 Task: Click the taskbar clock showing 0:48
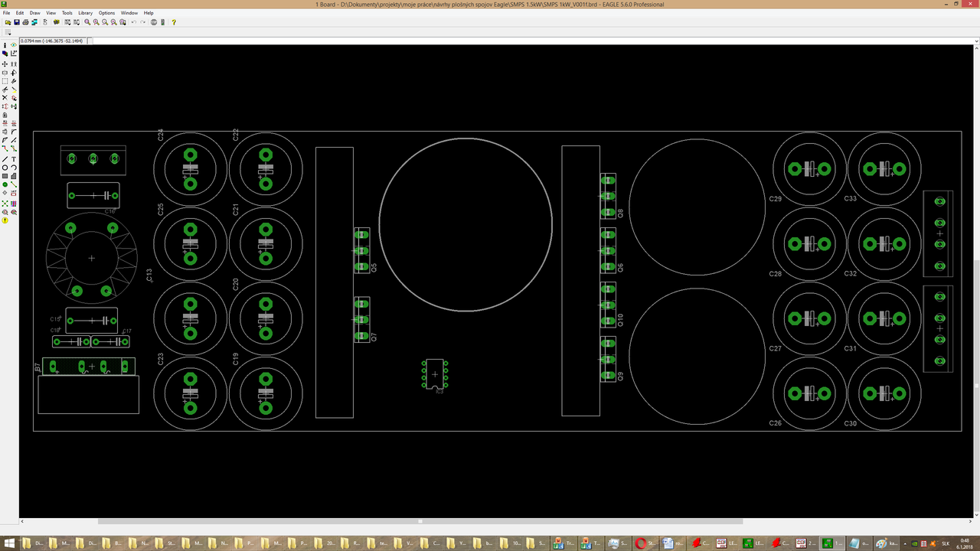point(965,540)
